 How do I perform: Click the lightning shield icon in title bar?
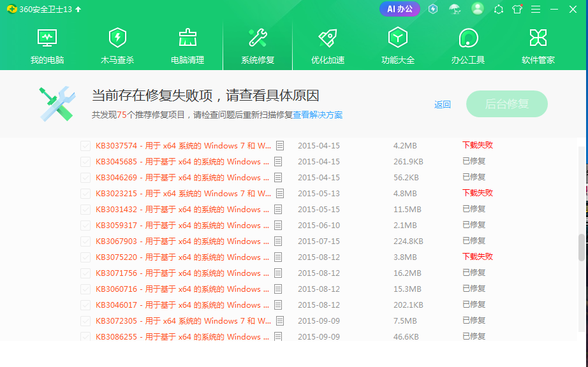433,9
